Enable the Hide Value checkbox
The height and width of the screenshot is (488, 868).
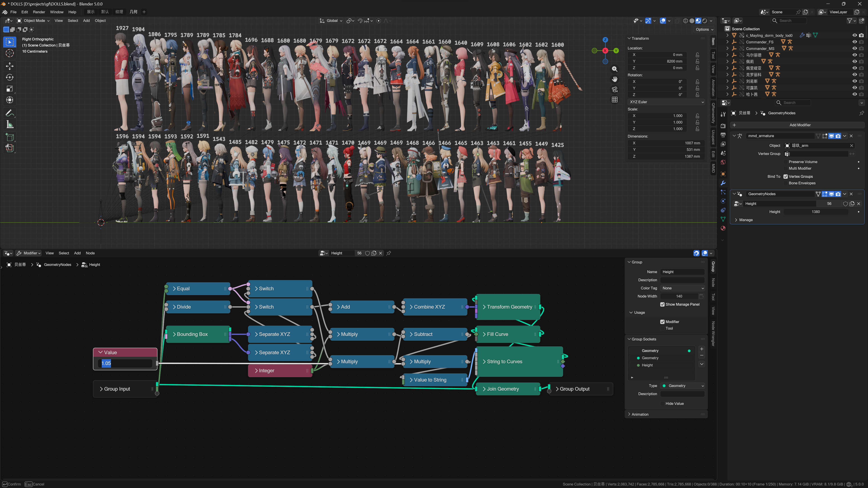coord(662,404)
